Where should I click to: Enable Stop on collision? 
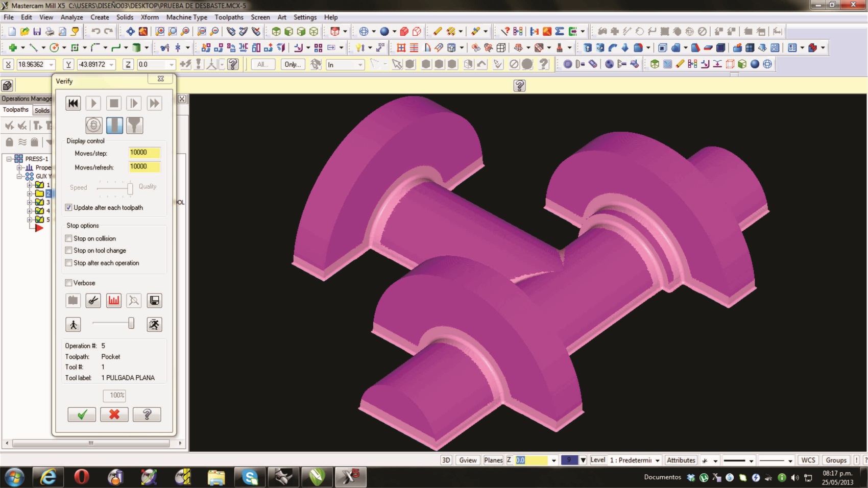click(68, 238)
